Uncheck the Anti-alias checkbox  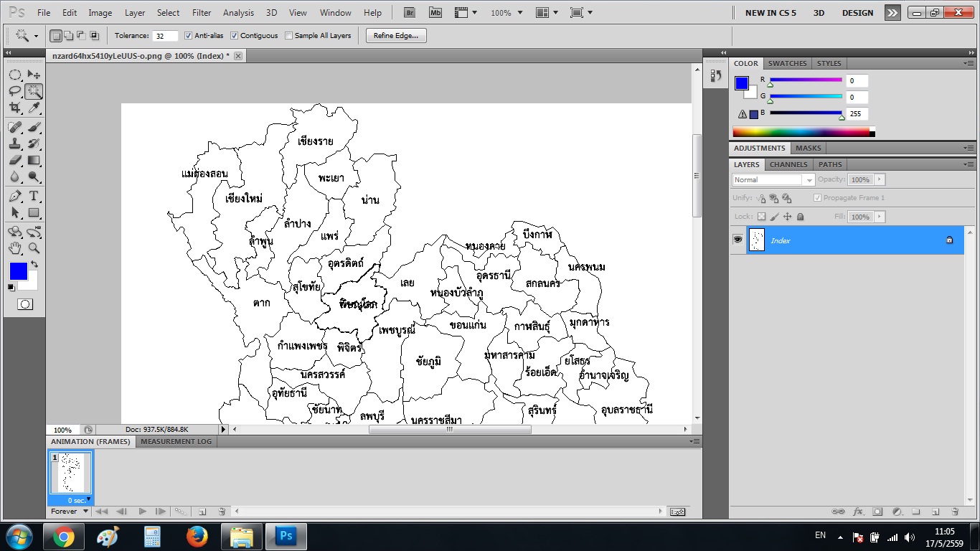188,36
